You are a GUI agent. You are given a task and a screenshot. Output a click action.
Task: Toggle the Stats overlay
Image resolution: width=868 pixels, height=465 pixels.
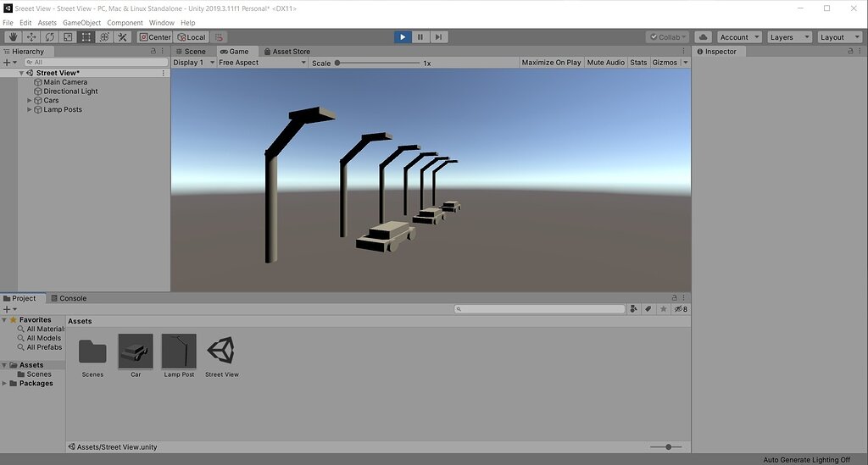[638, 63]
